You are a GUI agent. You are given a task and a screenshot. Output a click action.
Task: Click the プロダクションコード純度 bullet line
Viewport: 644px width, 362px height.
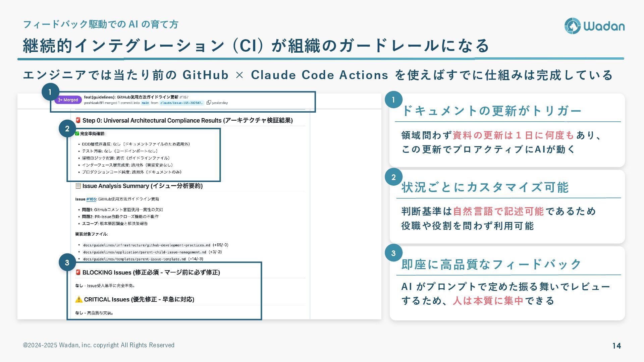click(x=131, y=172)
